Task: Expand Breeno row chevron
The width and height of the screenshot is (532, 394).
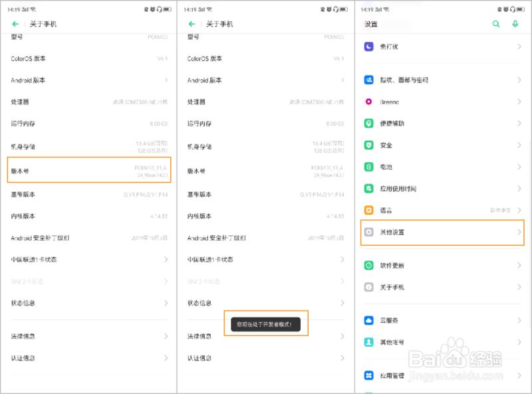Action: coord(519,102)
